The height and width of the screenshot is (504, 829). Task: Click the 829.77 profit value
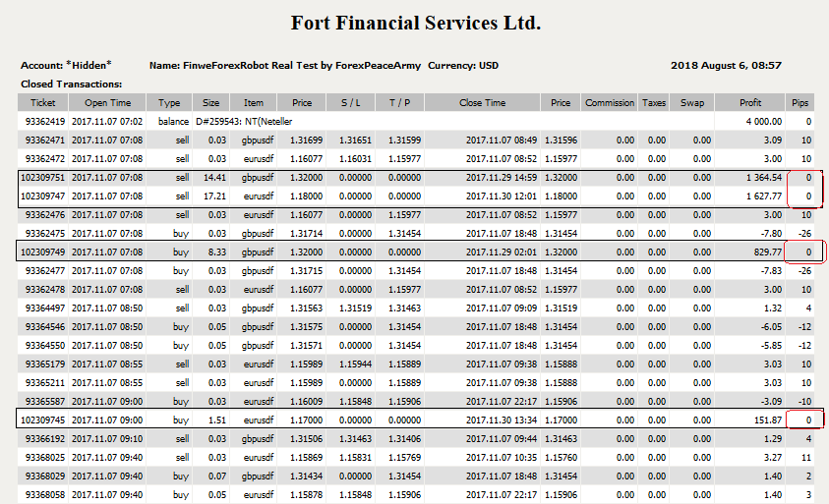coord(768,252)
